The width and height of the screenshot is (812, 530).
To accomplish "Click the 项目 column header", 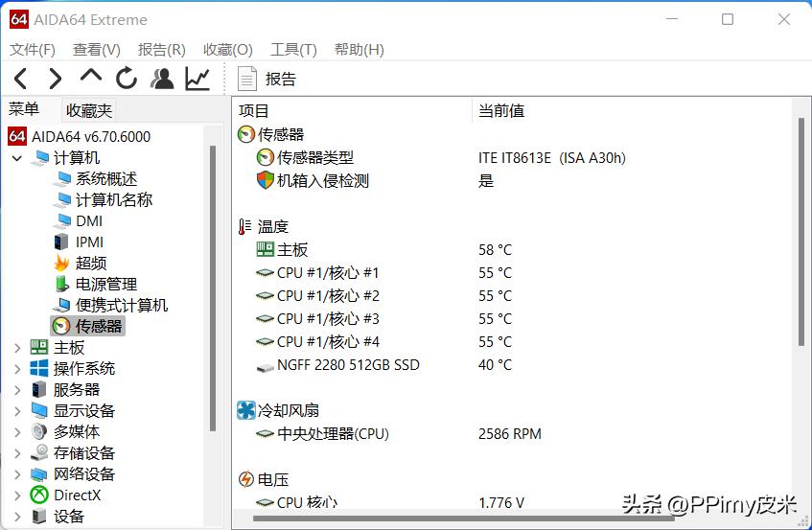I will pos(253,111).
